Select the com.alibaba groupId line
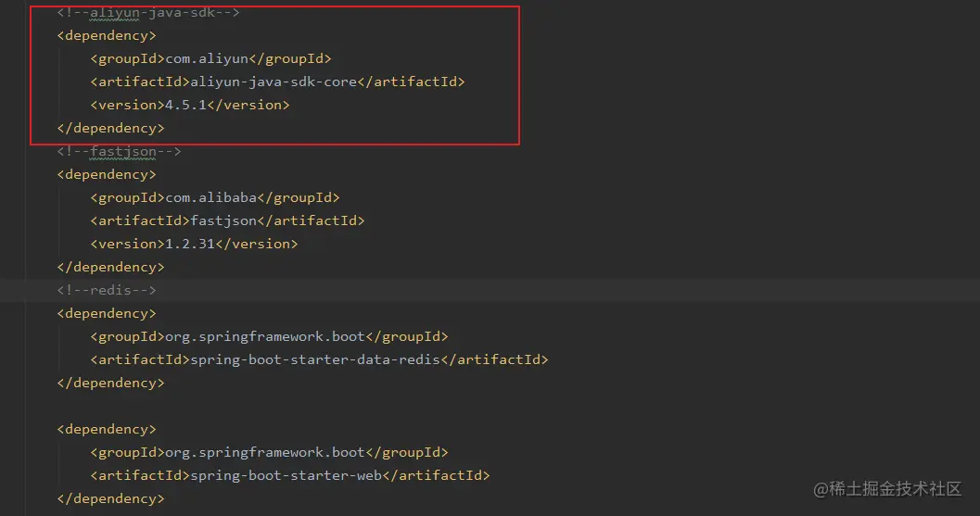This screenshot has height=516, width=980. [x=215, y=197]
